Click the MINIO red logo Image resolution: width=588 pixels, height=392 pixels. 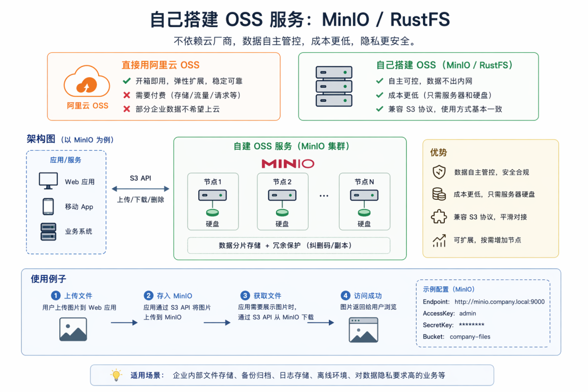pyautogui.click(x=288, y=163)
